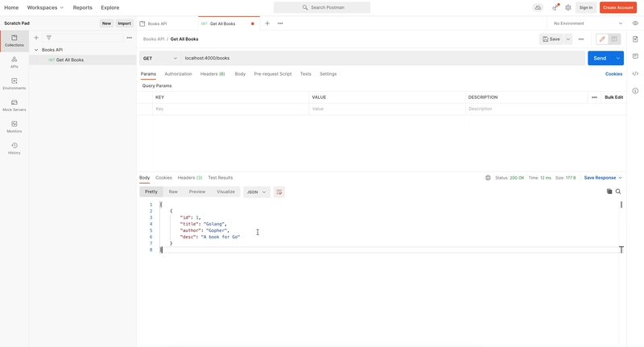Add a new request tab with plus
Screen dimensions: 644x347
(x=267, y=23)
